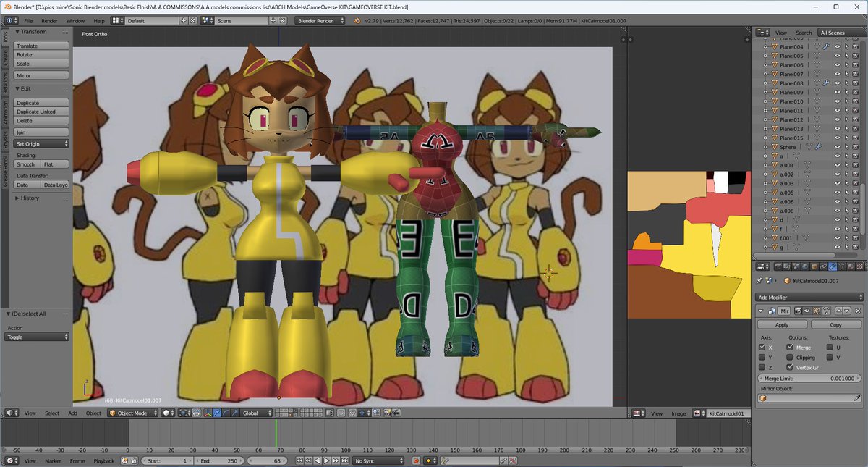Image resolution: width=868 pixels, height=467 pixels.
Task: Open the World properties tab icon
Action: [x=805, y=266]
